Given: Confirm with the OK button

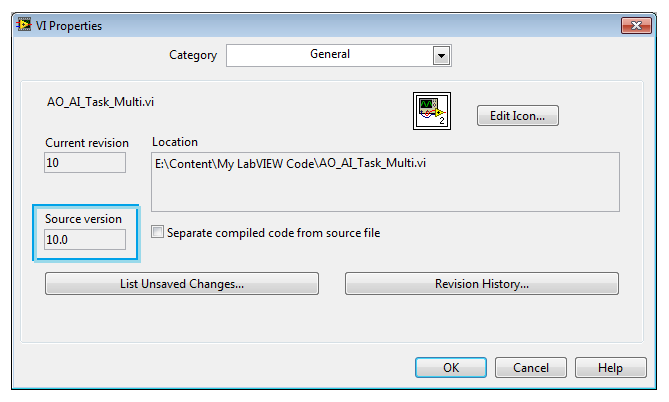Looking at the screenshot, I should click(x=451, y=367).
